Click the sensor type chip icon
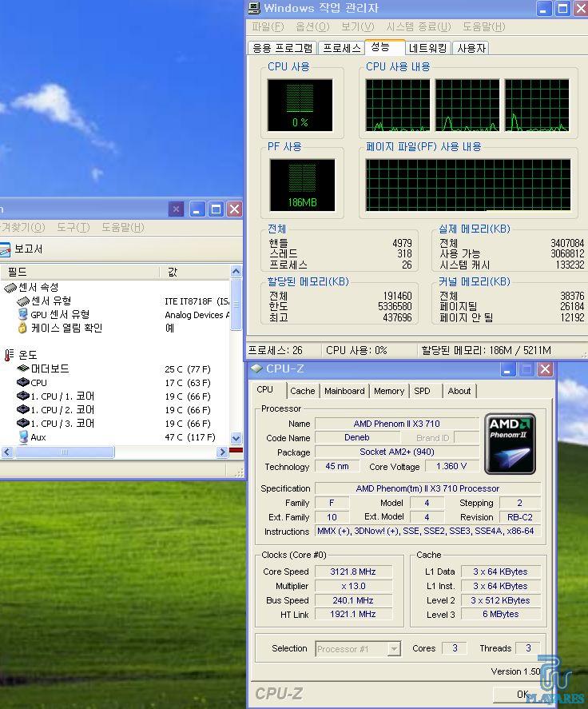 pyautogui.click(x=22, y=301)
